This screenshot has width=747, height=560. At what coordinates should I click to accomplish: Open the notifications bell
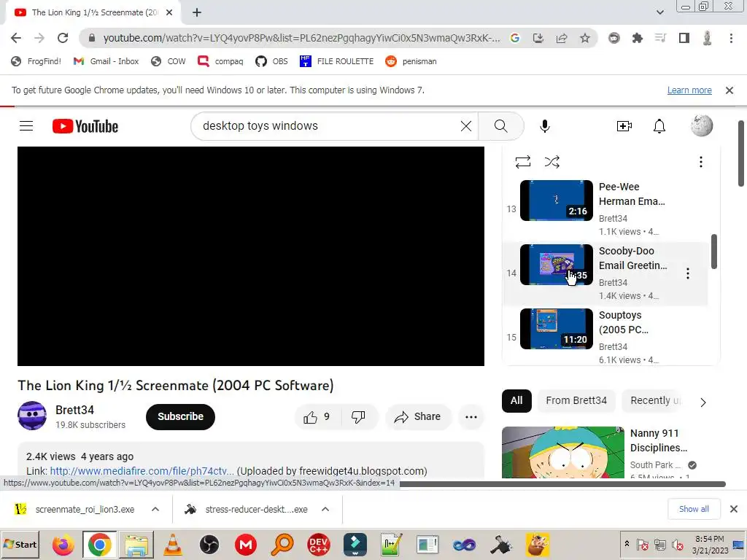(659, 126)
